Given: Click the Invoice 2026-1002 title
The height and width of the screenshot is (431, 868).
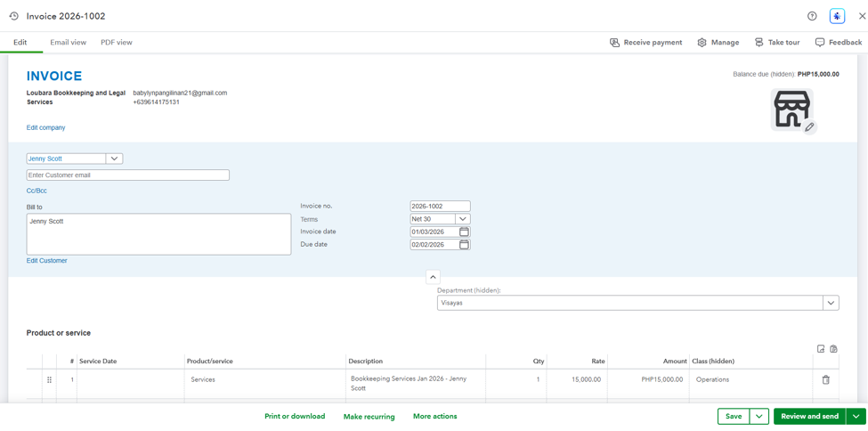Looking at the screenshot, I should click(x=66, y=16).
